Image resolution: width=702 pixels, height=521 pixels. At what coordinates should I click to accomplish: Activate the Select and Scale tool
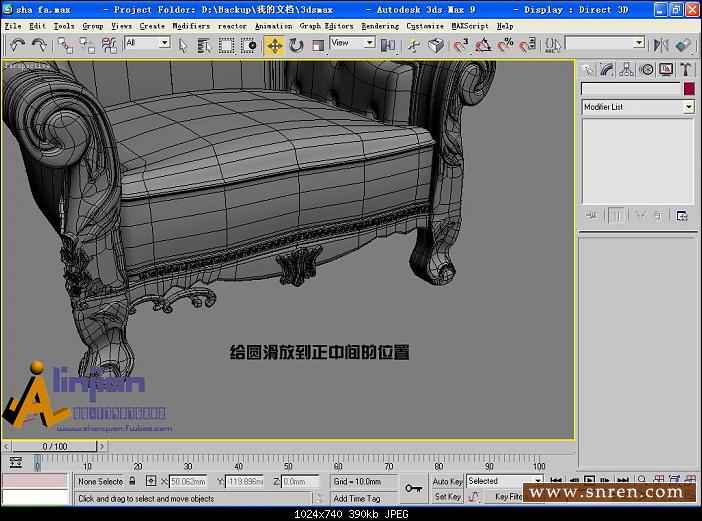(318, 45)
